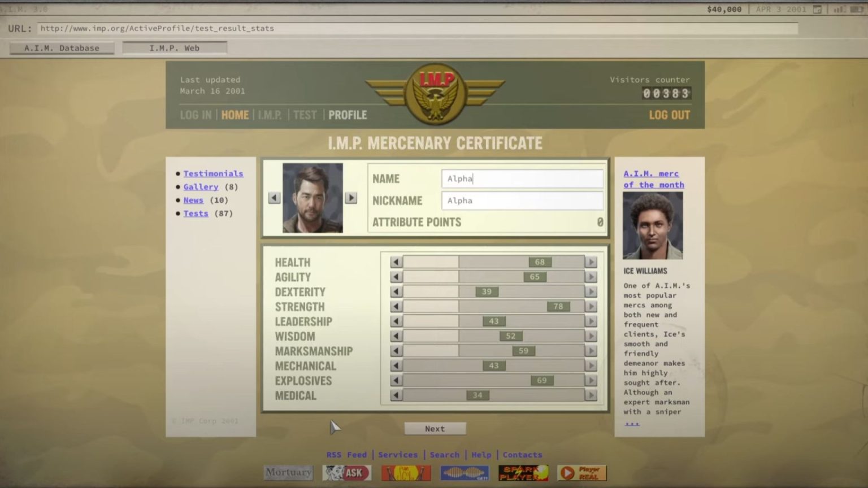Click into the Nickname text field

(522, 201)
